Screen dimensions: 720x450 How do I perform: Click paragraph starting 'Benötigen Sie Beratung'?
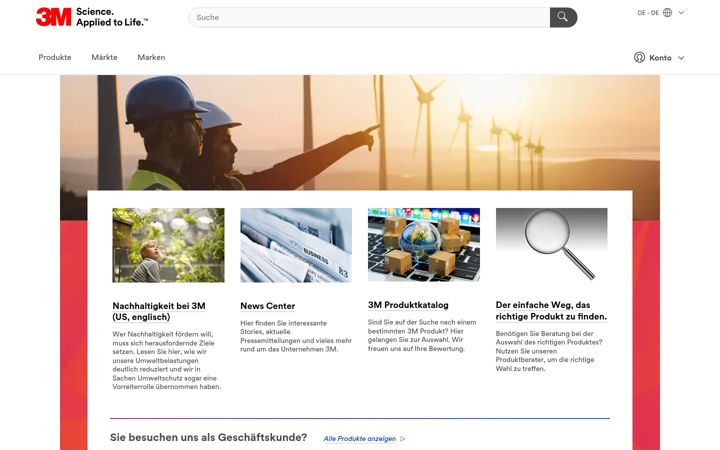(549, 351)
